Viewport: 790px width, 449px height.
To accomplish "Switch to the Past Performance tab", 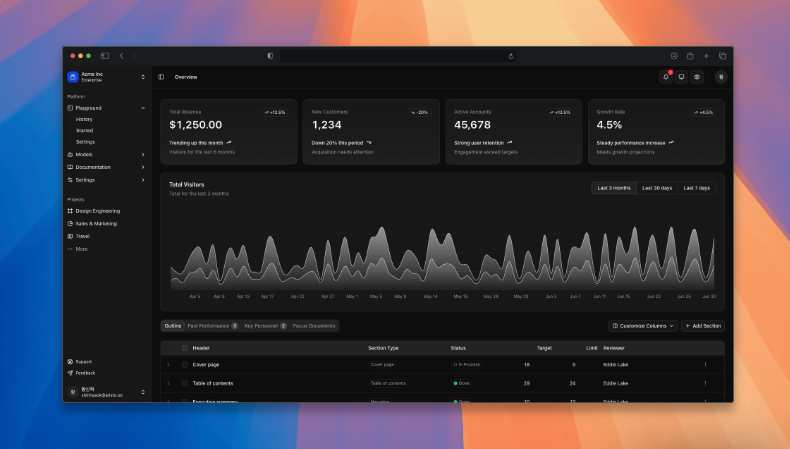I will [212, 326].
